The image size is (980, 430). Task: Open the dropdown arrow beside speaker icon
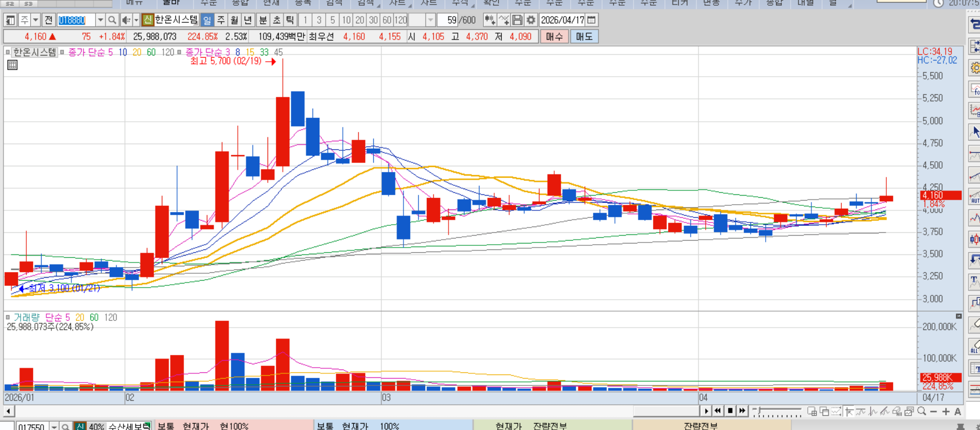pos(136,20)
